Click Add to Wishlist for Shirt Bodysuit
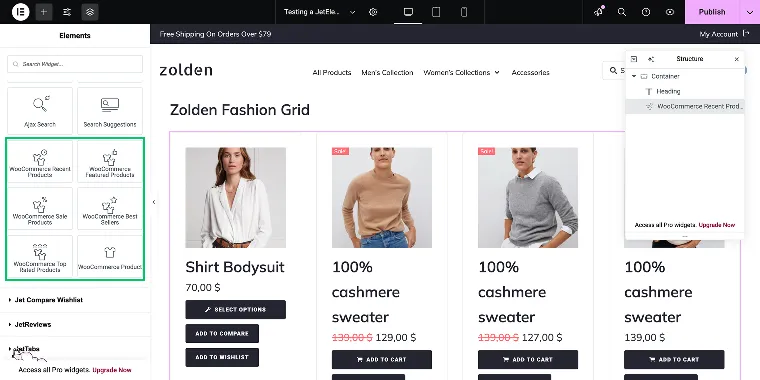The image size is (760, 380). [x=222, y=357]
